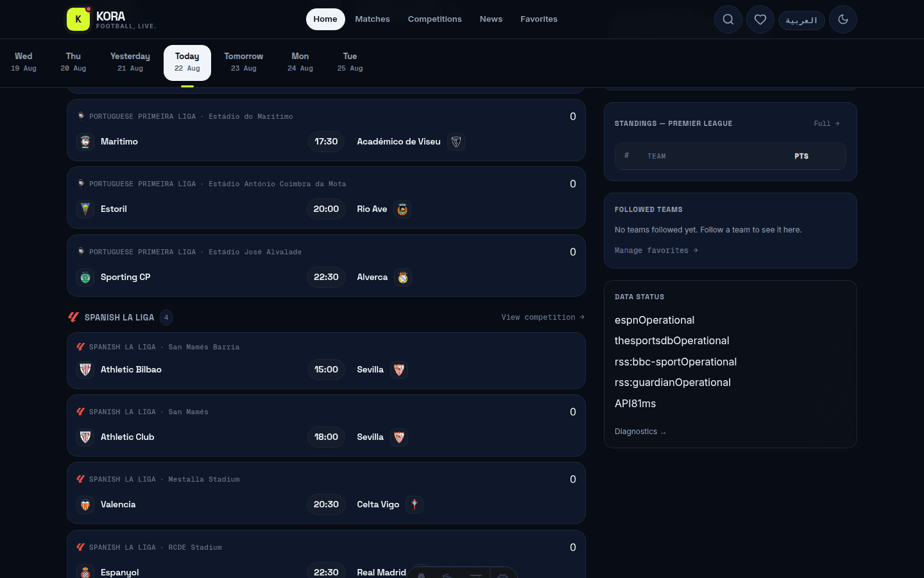The width and height of the screenshot is (924, 578).
Task: Open the Favorites nav item
Action: pyautogui.click(x=539, y=19)
